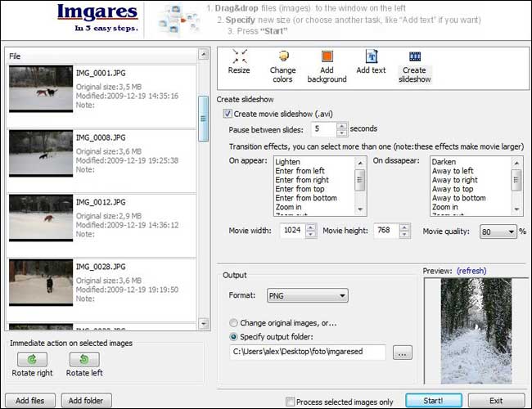The image size is (532, 409).
Task: Decrease the Movie height value
Action: tap(404, 234)
